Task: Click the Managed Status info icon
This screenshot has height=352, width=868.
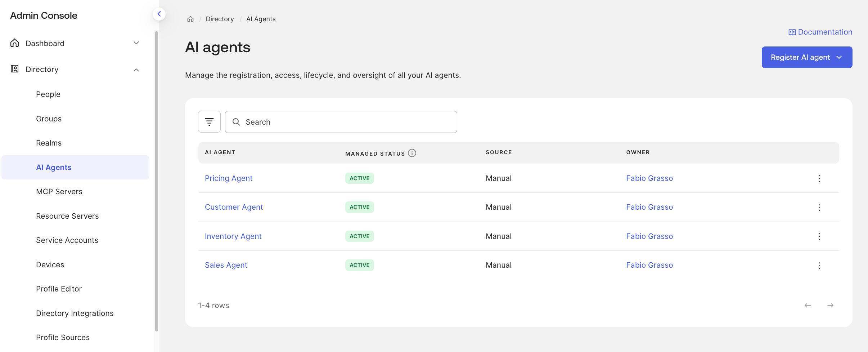Action: 411,153
